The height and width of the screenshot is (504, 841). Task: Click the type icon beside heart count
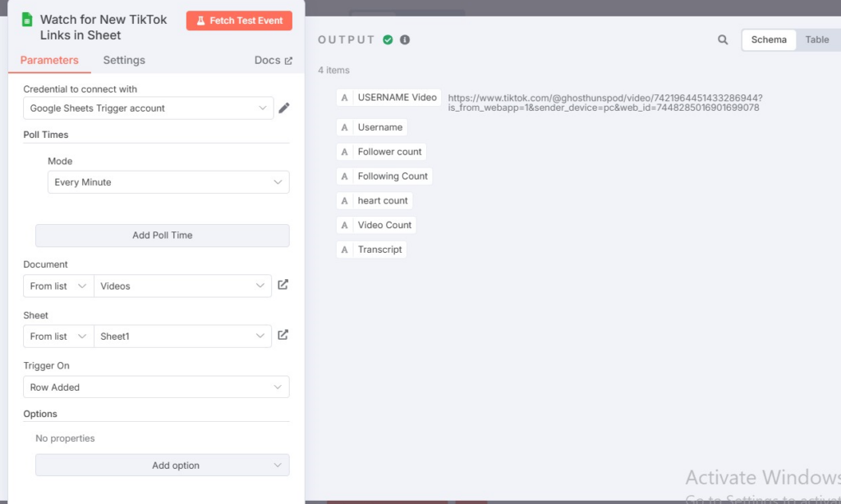[344, 200]
